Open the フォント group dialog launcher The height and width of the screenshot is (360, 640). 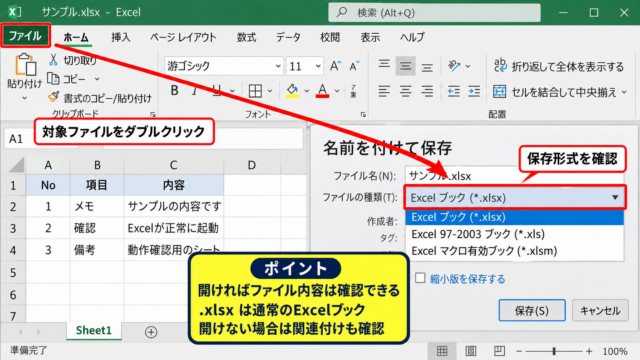(363, 115)
